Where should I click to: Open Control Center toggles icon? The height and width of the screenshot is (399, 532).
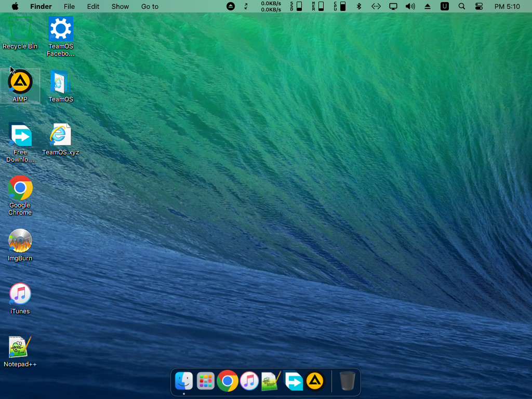click(478, 6)
